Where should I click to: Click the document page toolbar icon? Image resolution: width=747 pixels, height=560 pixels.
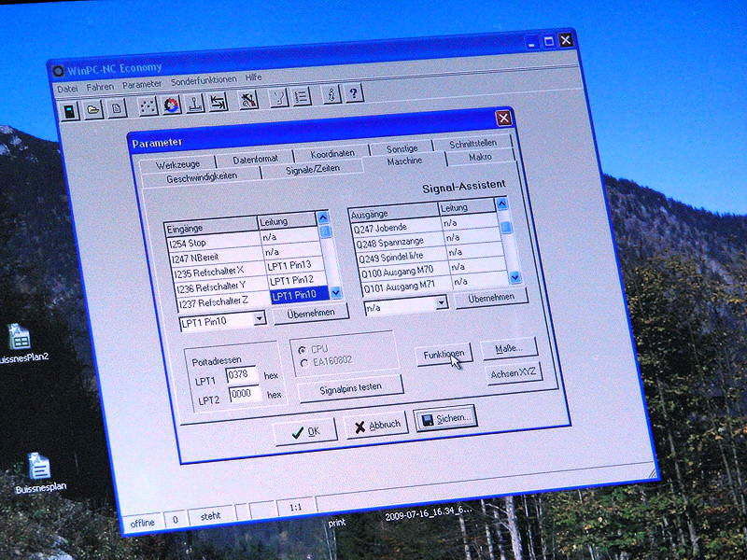pyautogui.click(x=116, y=108)
